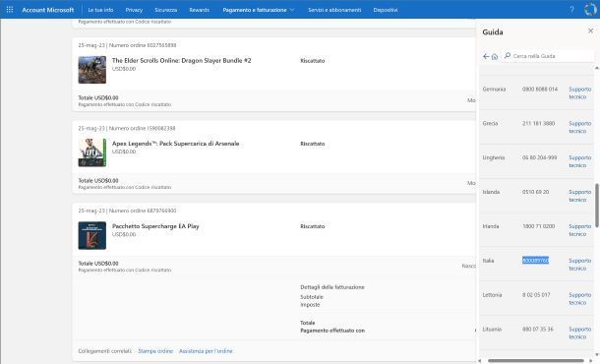Open Supporto tecnico link for Ungheria

coord(579,161)
